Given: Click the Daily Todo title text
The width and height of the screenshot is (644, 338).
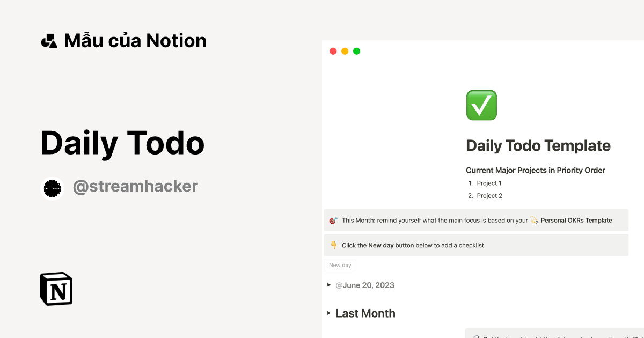Looking at the screenshot, I should tap(122, 143).
